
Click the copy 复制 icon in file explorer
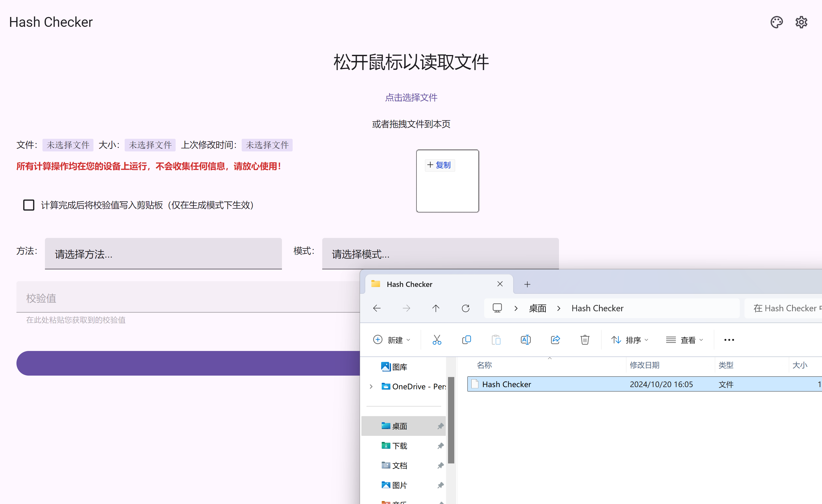467,340
